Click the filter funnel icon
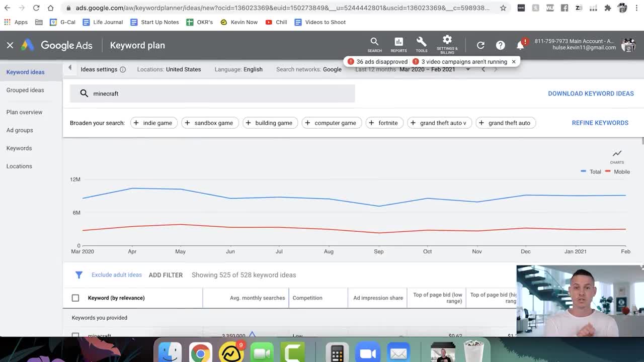Viewport: 644px width, 362px height. click(x=79, y=275)
